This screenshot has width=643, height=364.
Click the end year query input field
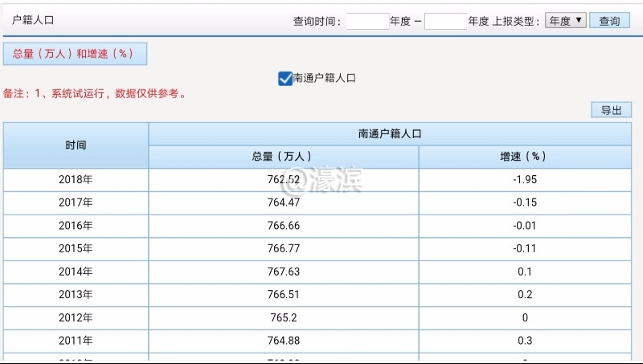445,22
